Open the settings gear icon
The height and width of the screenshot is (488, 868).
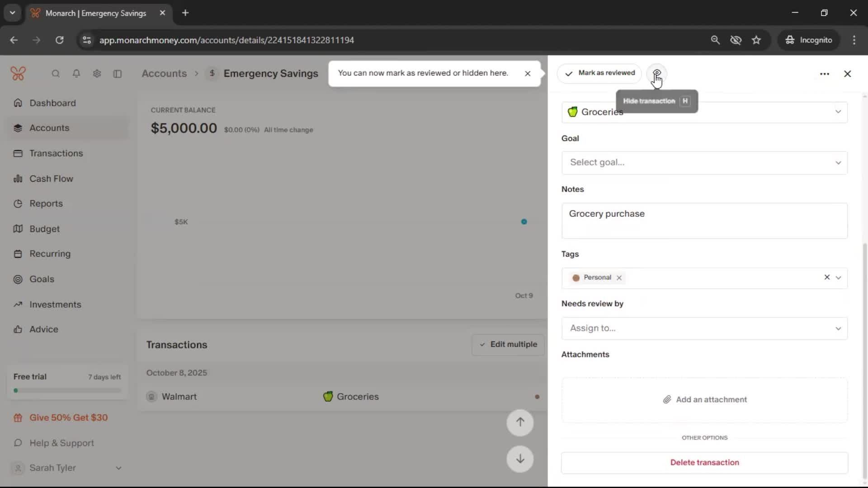click(x=97, y=74)
